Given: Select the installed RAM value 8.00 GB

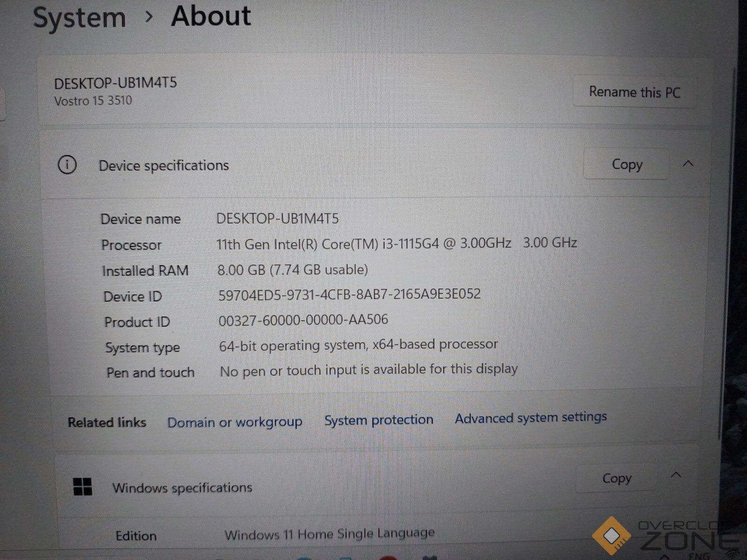Looking at the screenshot, I should click(x=293, y=270).
